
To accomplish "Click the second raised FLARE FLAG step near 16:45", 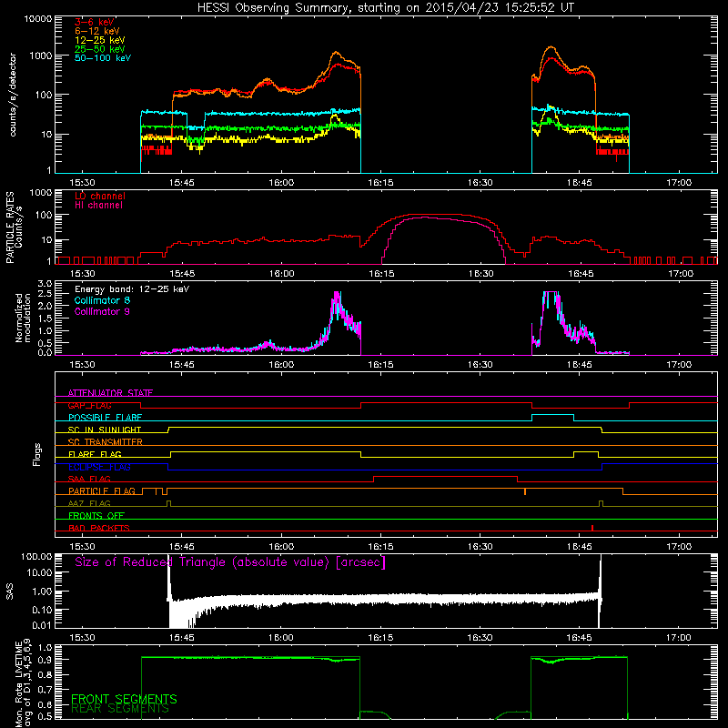I will click(586, 452).
